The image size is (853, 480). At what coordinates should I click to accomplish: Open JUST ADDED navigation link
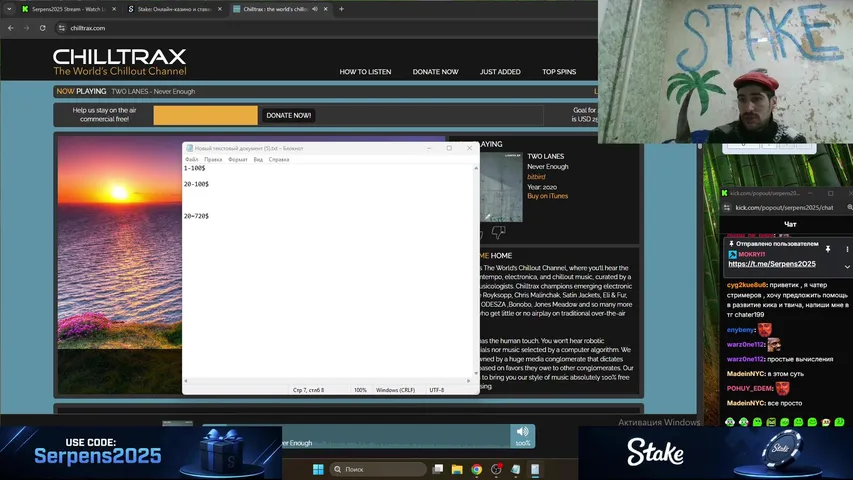click(x=500, y=72)
